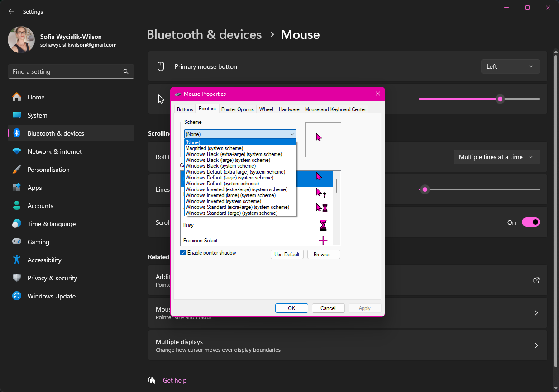The height and width of the screenshot is (392, 559).
Task: Open Mouse and Keyboard Center tab
Action: [x=335, y=109]
